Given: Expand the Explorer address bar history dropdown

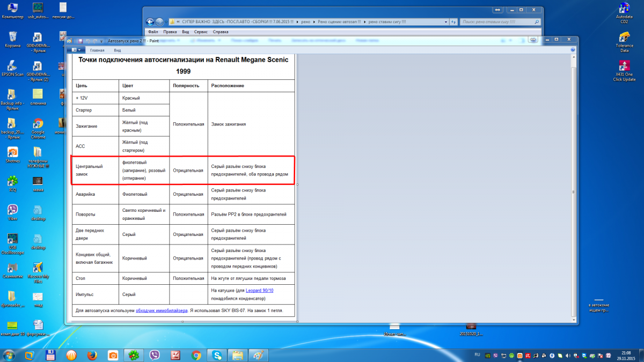Looking at the screenshot, I should pyautogui.click(x=445, y=22).
